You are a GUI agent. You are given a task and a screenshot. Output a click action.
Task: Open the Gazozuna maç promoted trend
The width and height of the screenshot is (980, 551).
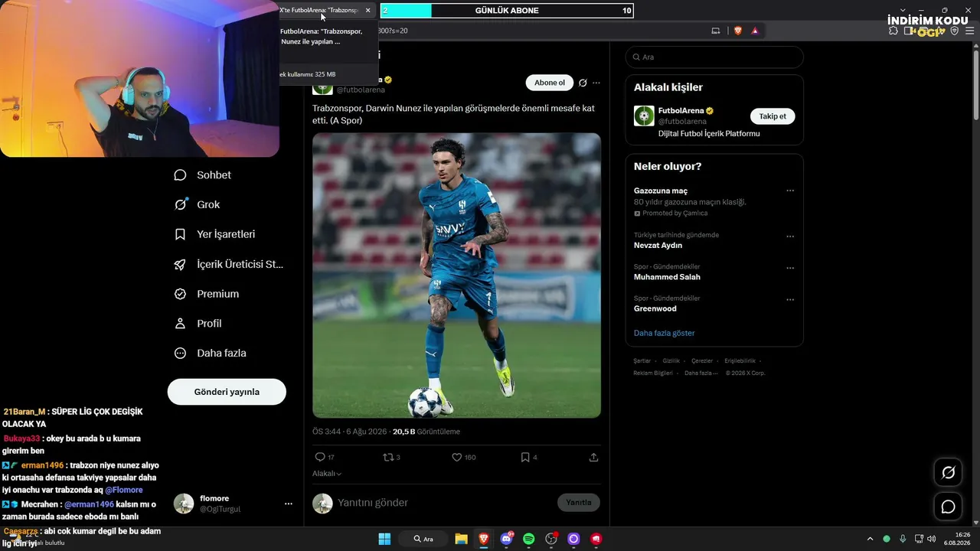point(661,191)
